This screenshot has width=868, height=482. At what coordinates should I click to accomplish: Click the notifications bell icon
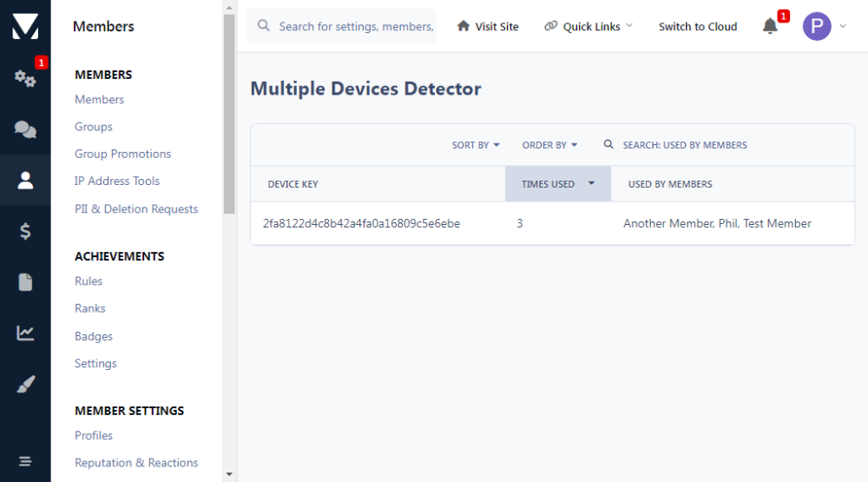(x=770, y=26)
